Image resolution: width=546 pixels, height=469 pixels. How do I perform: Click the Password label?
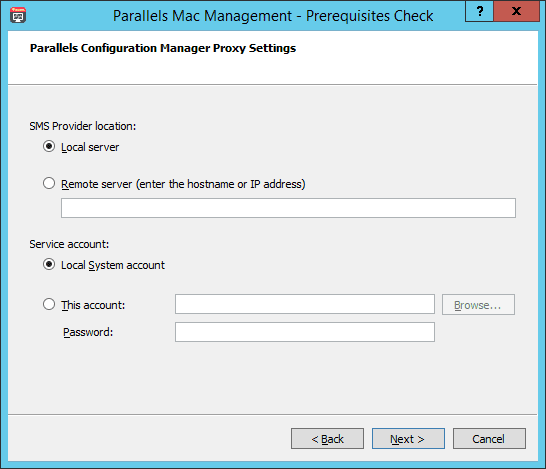pyautogui.click(x=88, y=332)
